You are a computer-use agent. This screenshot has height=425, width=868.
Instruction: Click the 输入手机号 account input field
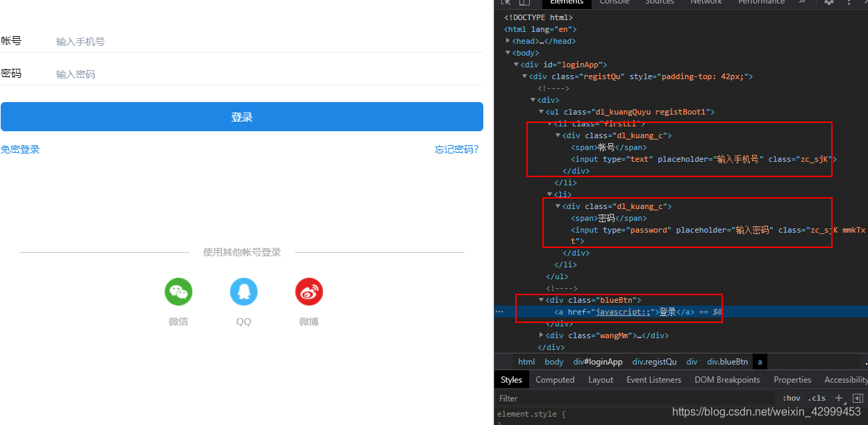[269, 42]
